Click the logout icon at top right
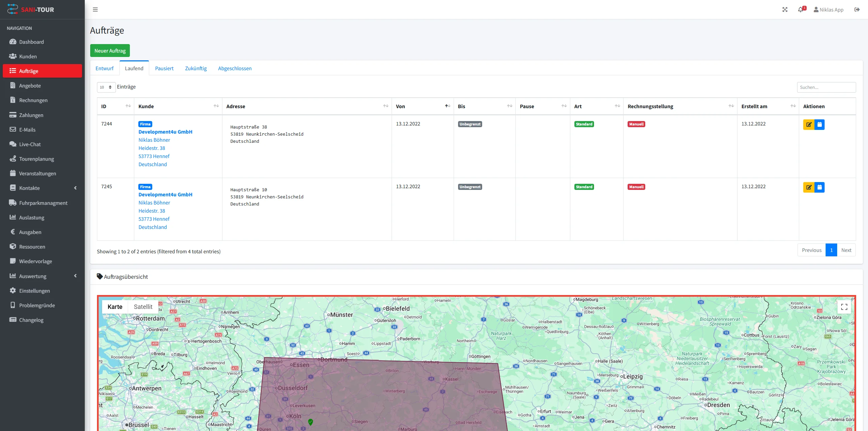The height and width of the screenshot is (431, 868). click(857, 9)
